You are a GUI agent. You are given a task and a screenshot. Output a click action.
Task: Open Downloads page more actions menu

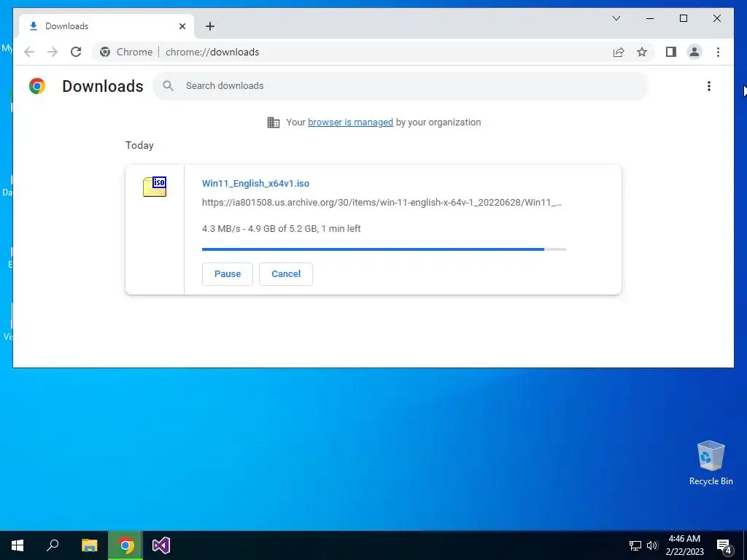click(709, 86)
